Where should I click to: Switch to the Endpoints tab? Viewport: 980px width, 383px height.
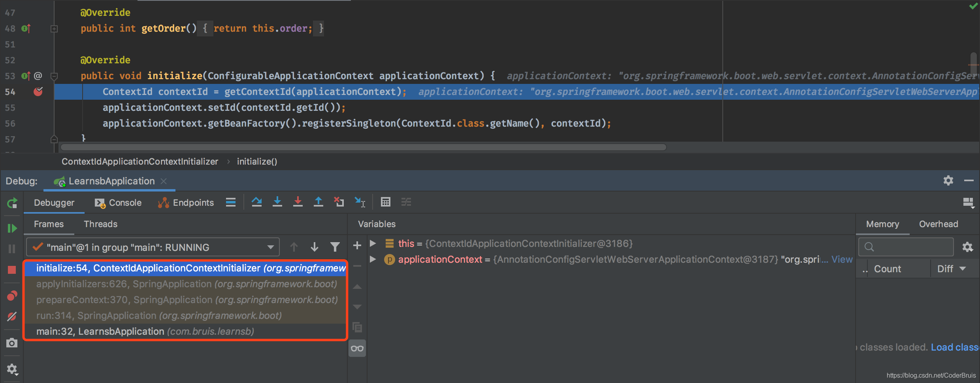(186, 203)
